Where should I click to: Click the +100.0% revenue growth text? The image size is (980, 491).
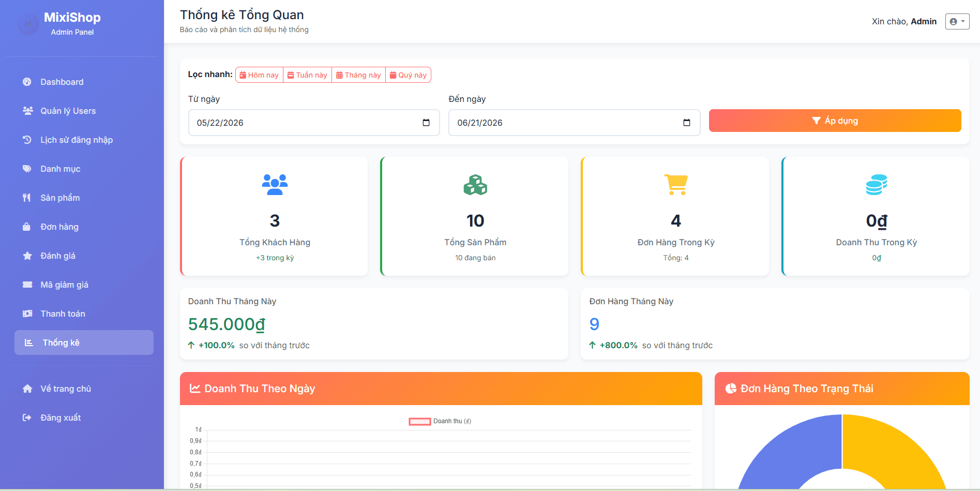point(217,345)
